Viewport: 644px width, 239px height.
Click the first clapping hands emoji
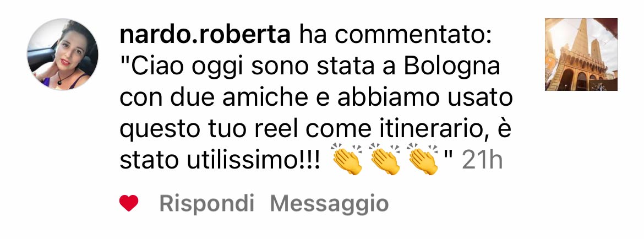[x=347, y=159]
